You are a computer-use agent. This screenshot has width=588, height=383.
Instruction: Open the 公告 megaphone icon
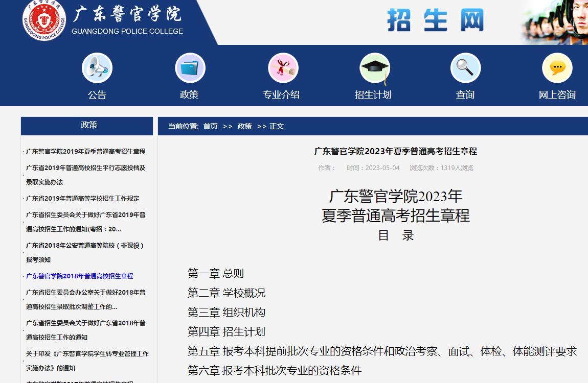(x=97, y=68)
